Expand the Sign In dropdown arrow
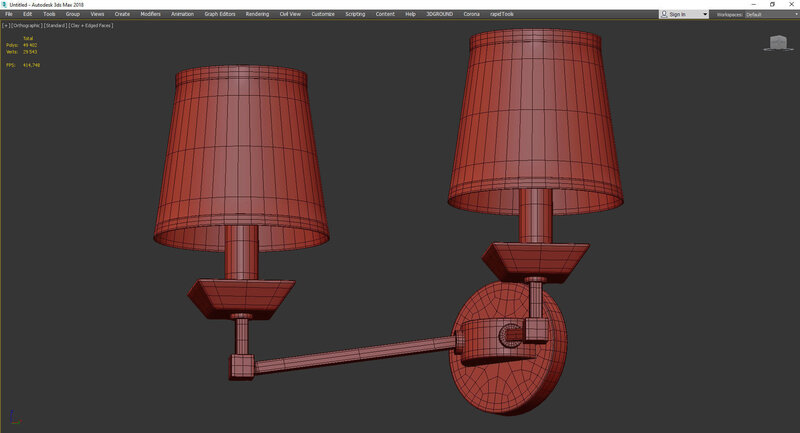This screenshot has height=433, width=800. click(x=705, y=14)
